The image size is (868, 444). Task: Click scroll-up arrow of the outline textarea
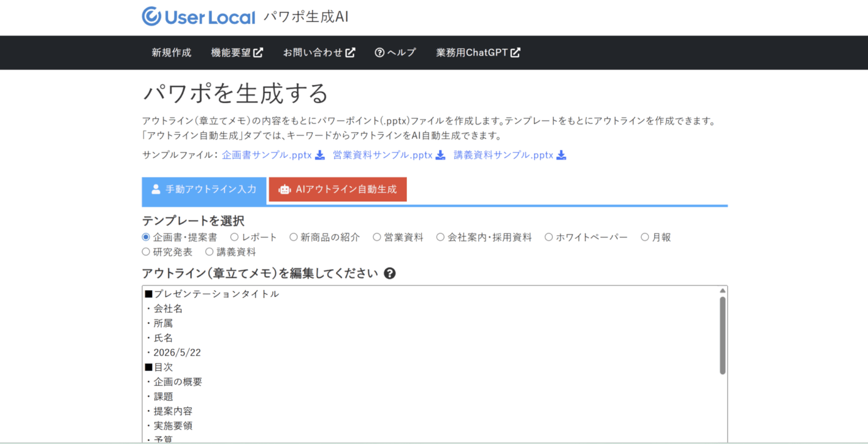click(x=722, y=291)
